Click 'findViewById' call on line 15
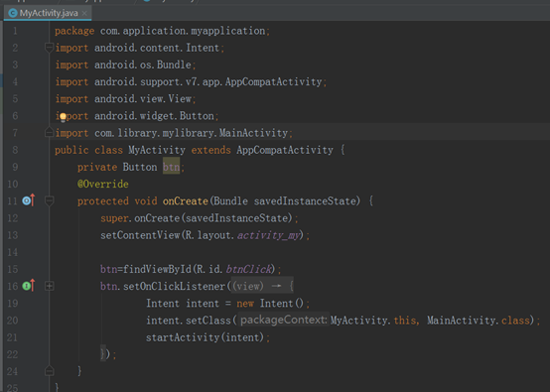The image size is (550, 392). (x=157, y=269)
